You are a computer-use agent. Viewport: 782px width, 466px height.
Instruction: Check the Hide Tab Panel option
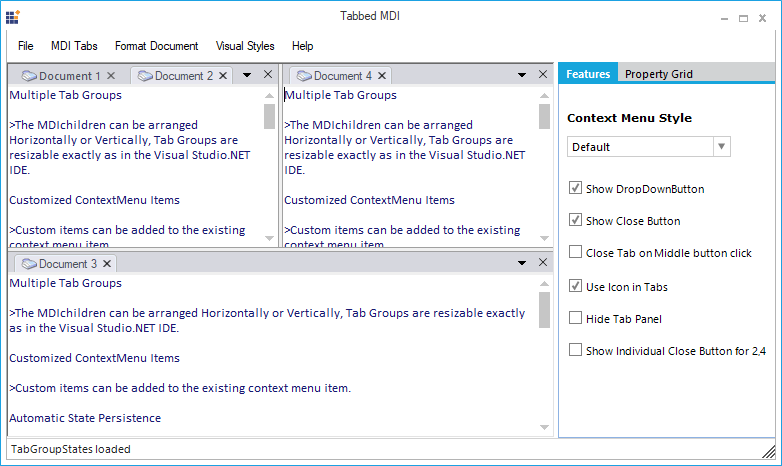576,318
